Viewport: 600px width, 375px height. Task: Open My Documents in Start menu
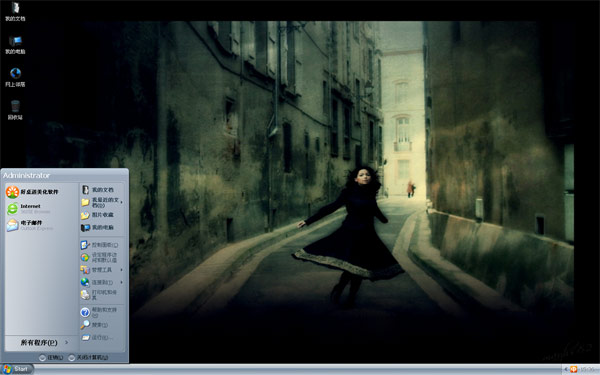pyautogui.click(x=102, y=189)
